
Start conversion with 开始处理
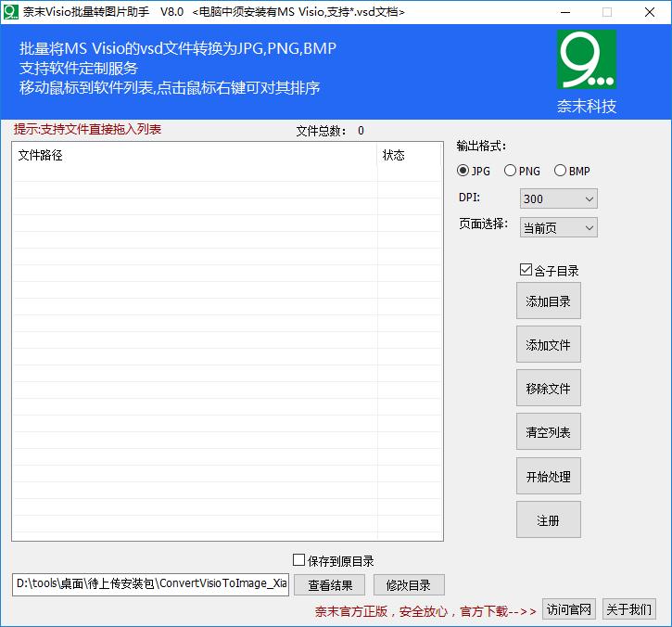click(x=548, y=477)
